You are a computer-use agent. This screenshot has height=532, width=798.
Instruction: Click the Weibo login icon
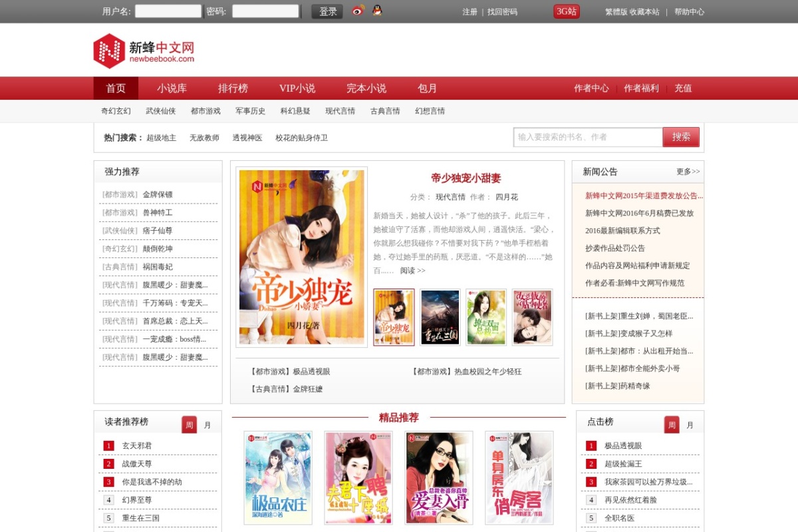[x=358, y=11]
